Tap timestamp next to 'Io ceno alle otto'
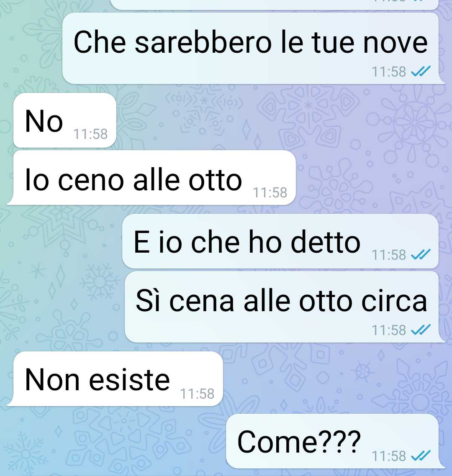This screenshot has height=476, width=452. (270, 192)
